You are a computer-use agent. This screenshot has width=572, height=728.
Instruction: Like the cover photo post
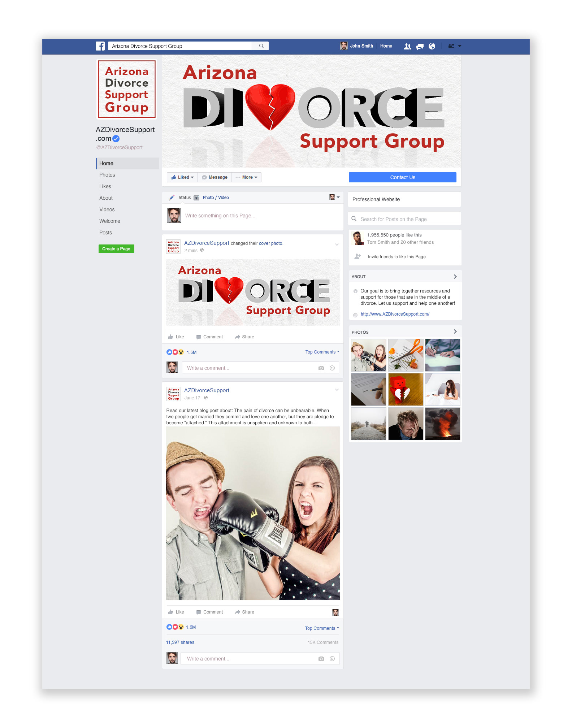point(176,337)
